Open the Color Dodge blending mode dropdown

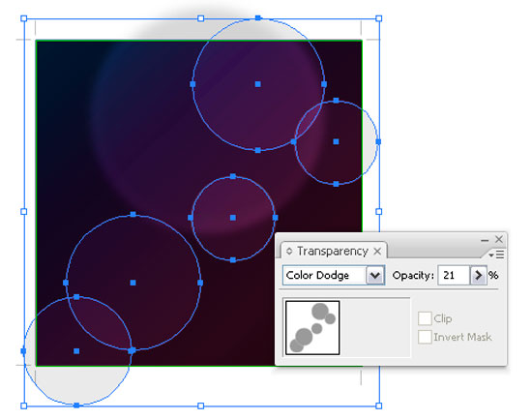[375, 275]
